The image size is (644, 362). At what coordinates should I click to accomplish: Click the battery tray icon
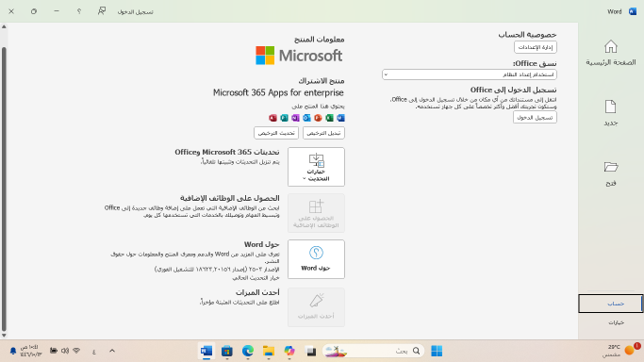tap(54, 351)
